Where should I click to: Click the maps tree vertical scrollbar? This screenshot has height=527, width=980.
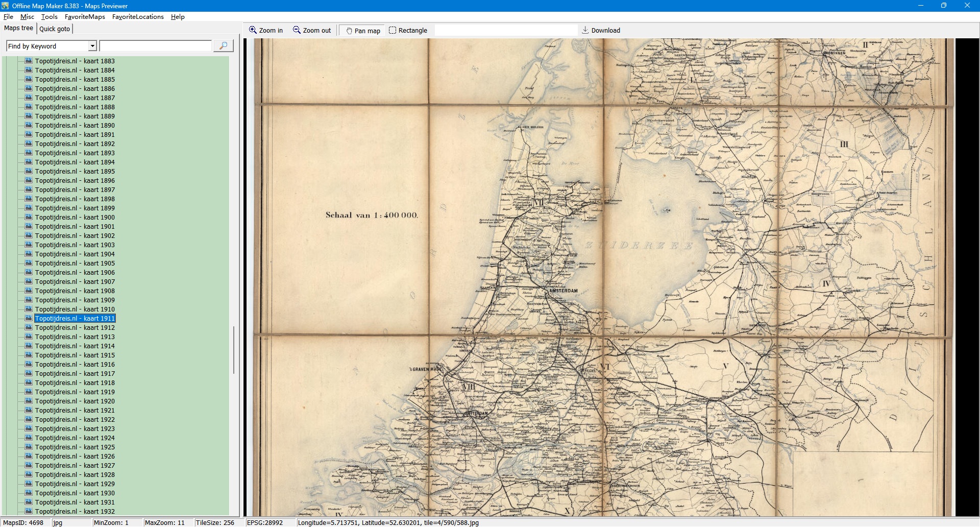click(234, 350)
